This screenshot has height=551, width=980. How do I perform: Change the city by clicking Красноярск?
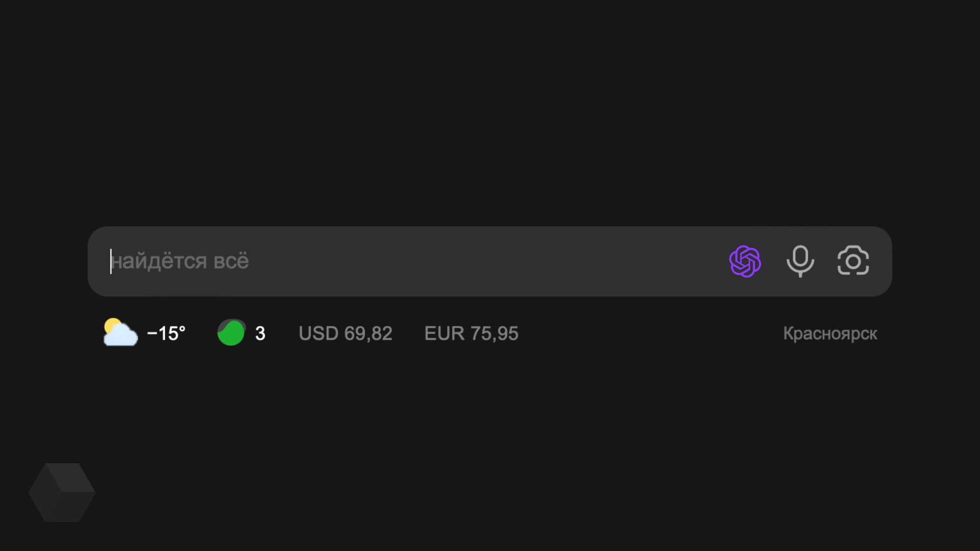[x=830, y=334]
